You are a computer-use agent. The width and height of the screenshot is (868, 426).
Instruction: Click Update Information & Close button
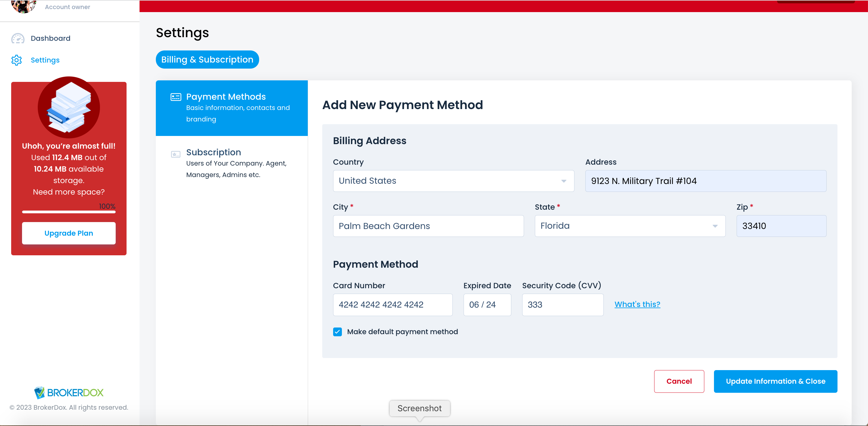tap(775, 381)
